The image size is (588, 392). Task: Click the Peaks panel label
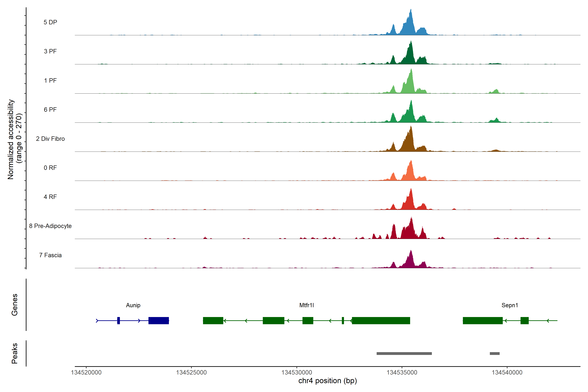15,353
